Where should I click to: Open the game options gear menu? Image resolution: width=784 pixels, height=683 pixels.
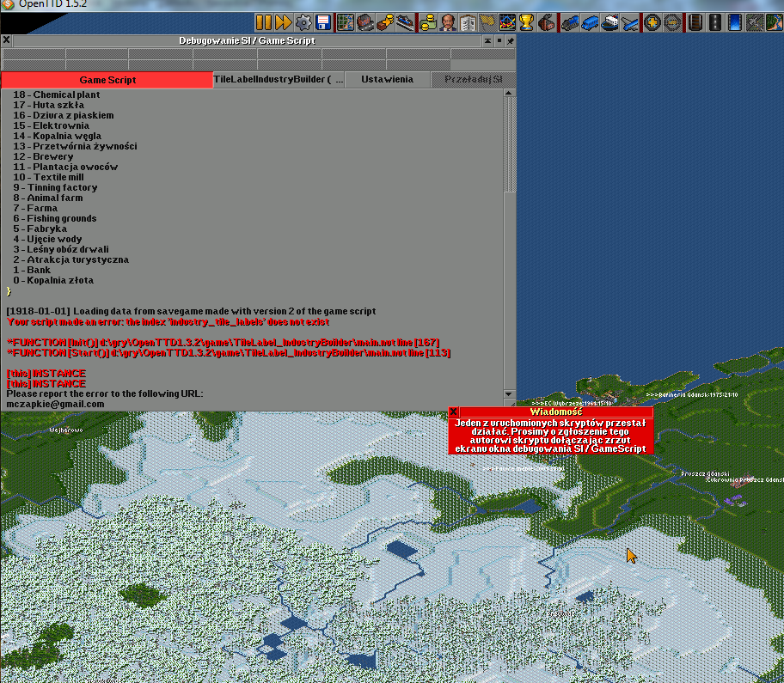pyautogui.click(x=303, y=22)
